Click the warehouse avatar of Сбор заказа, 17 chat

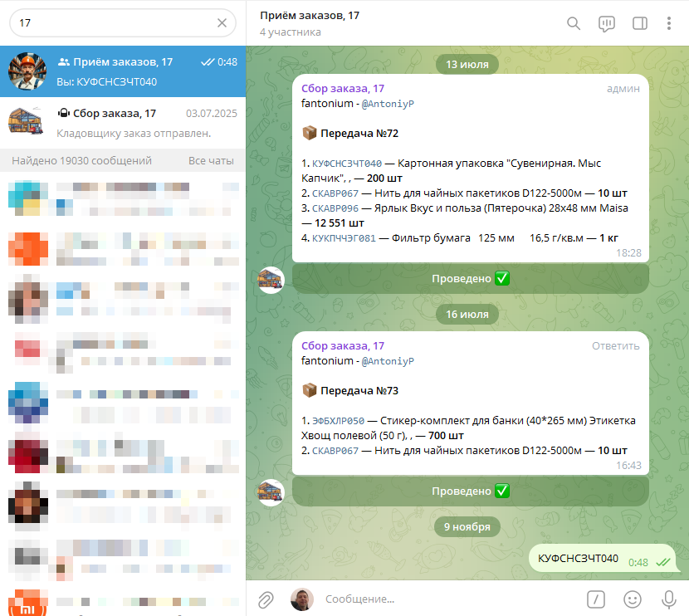[x=26, y=121]
